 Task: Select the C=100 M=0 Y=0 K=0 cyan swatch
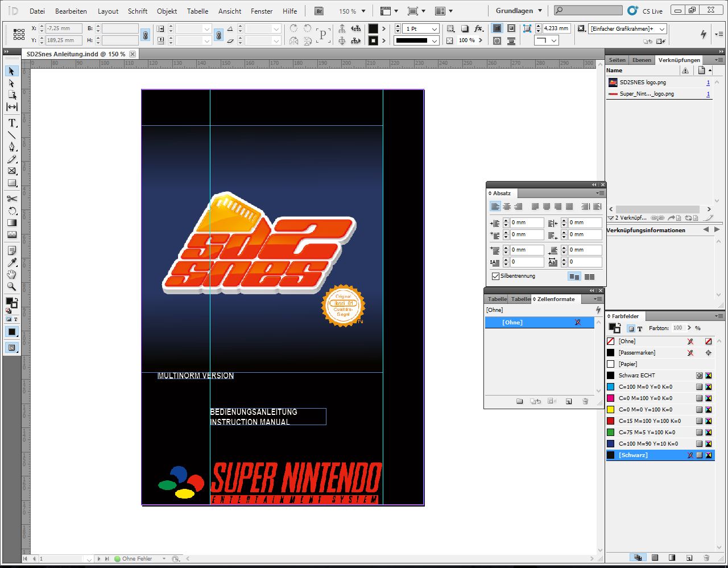(x=660, y=387)
